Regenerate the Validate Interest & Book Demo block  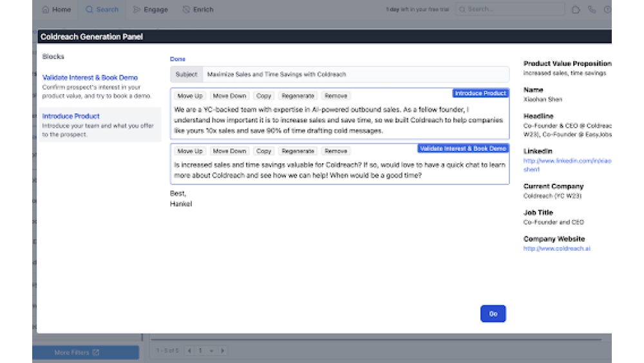tap(298, 152)
